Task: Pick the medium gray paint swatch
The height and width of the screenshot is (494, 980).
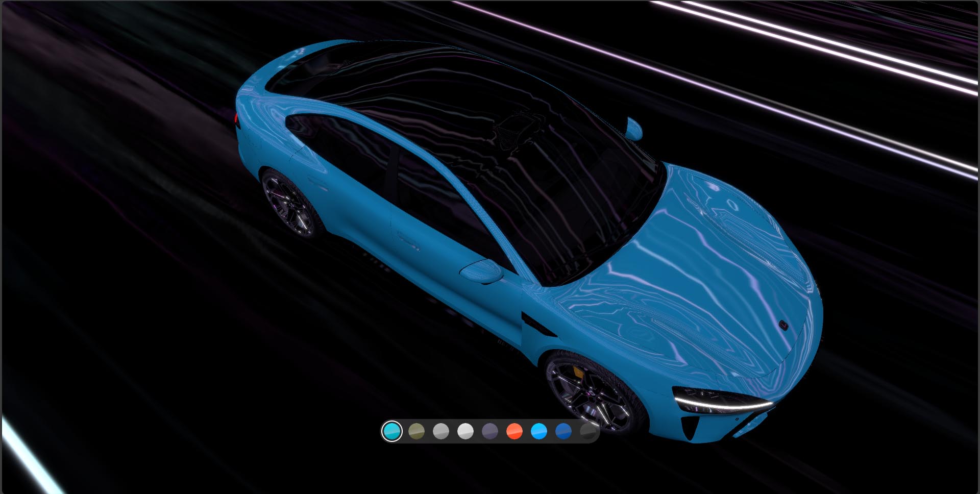Action: coord(441,431)
